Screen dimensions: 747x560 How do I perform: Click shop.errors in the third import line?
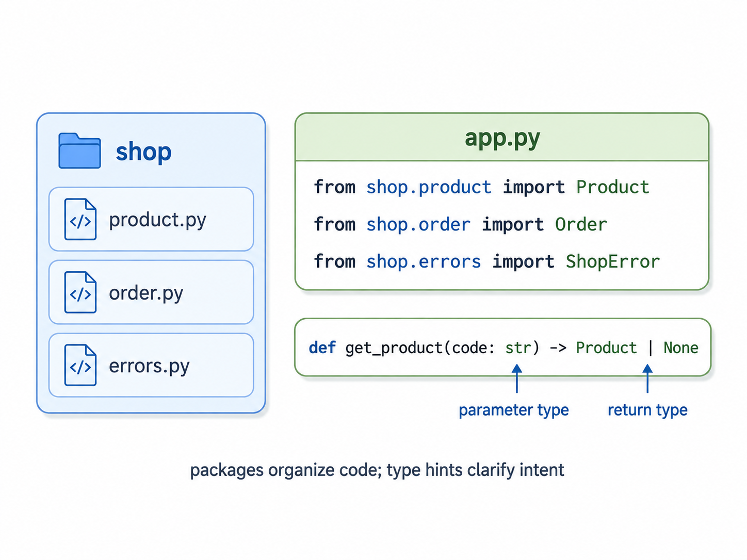click(x=424, y=262)
